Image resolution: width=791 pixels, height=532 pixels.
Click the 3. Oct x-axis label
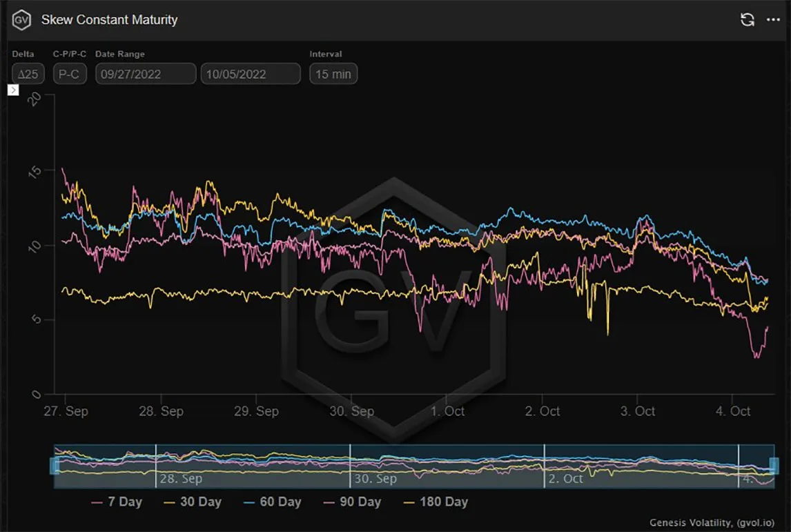(x=638, y=411)
